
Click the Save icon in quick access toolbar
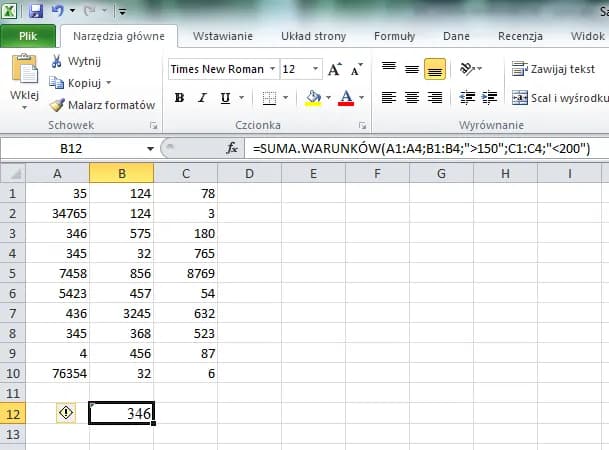pos(37,13)
